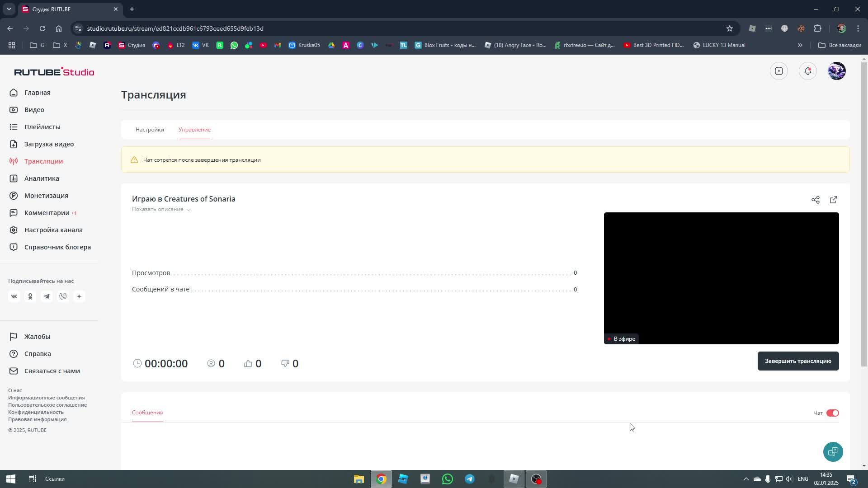Viewport: 868px width, 488px height.
Task: Click the live stream preview player
Action: 721,278
